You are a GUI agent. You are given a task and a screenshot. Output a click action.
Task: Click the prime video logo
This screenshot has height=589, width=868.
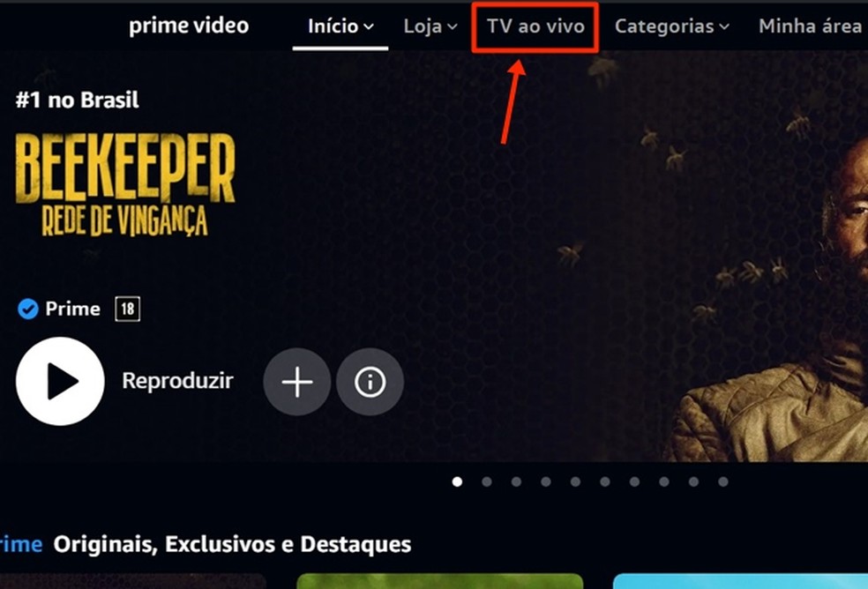189,26
